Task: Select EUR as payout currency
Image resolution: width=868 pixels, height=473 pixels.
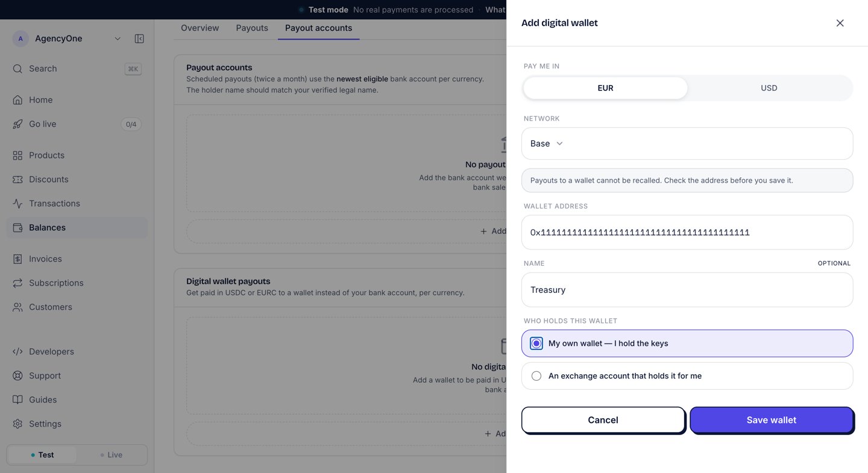Action: tap(605, 88)
